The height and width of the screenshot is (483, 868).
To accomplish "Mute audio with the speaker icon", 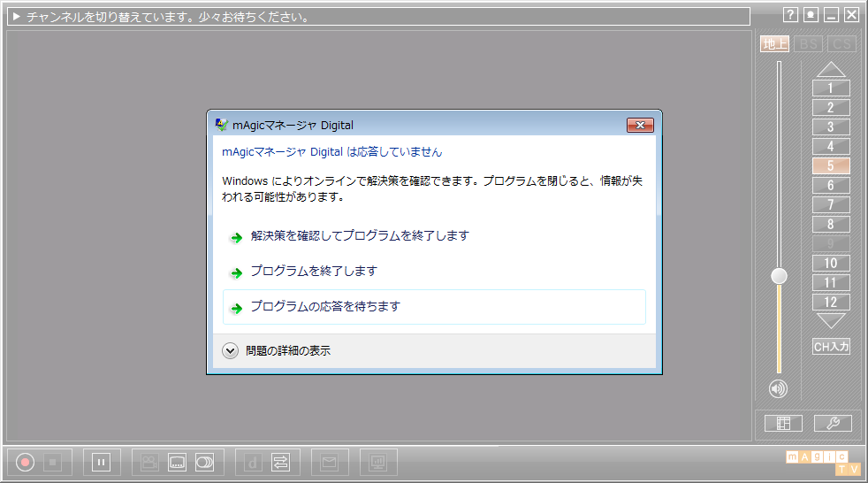I will [x=779, y=389].
